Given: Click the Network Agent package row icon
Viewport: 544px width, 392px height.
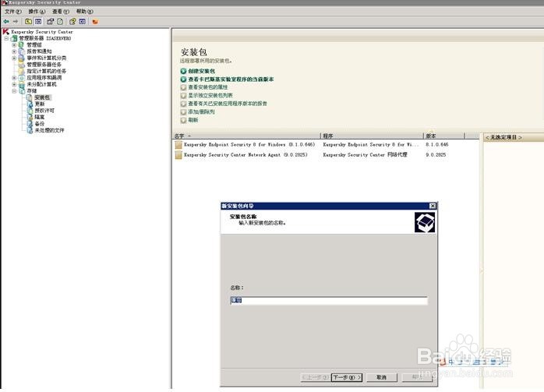Looking at the screenshot, I should [x=178, y=155].
